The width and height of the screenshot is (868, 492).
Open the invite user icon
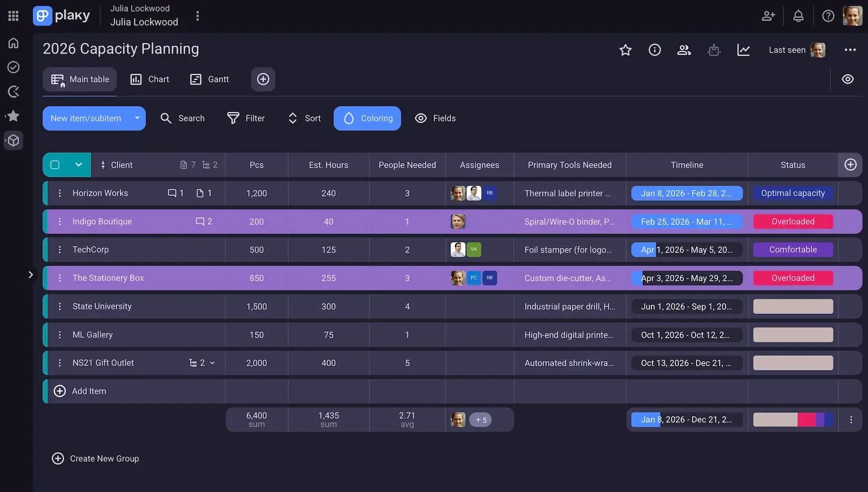(768, 16)
